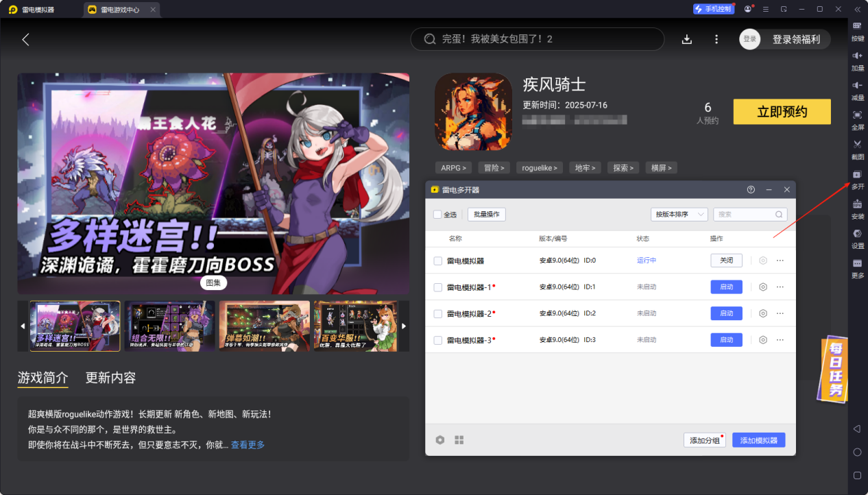Open settings gear for 雷电模拟器-3
This screenshot has width=868, height=495.
point(763,339)
